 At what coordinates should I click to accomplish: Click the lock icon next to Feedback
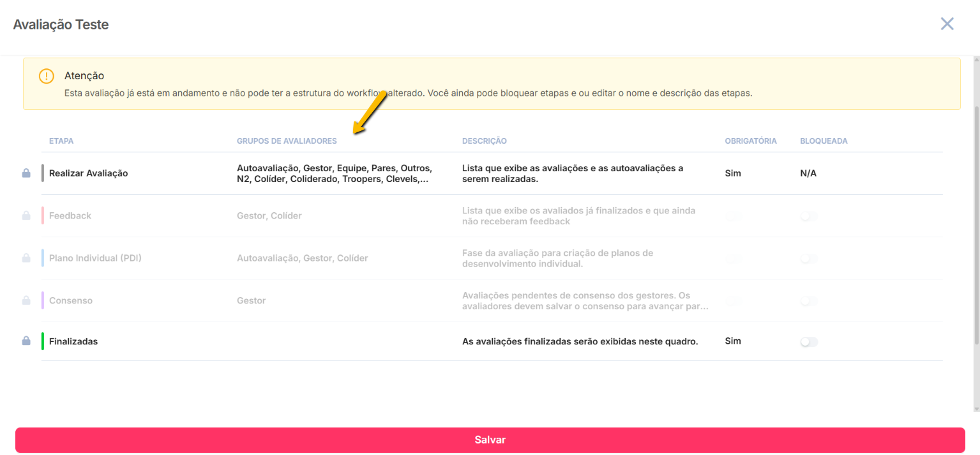click(x=26, y=216)
